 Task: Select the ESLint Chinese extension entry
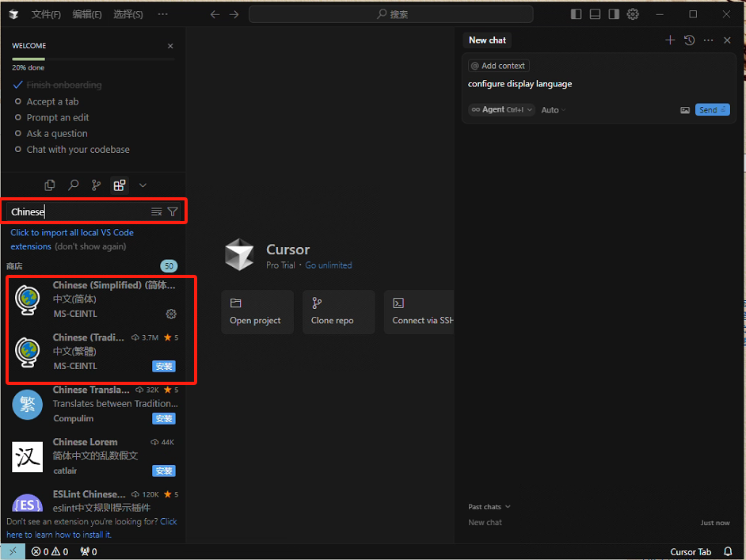(93, 501)
